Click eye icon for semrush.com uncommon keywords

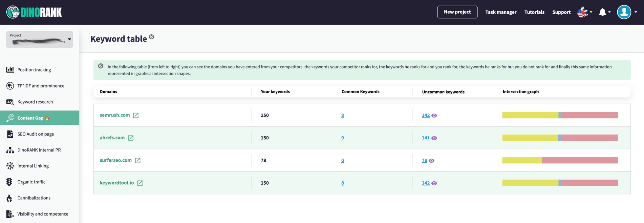[434, 116]
